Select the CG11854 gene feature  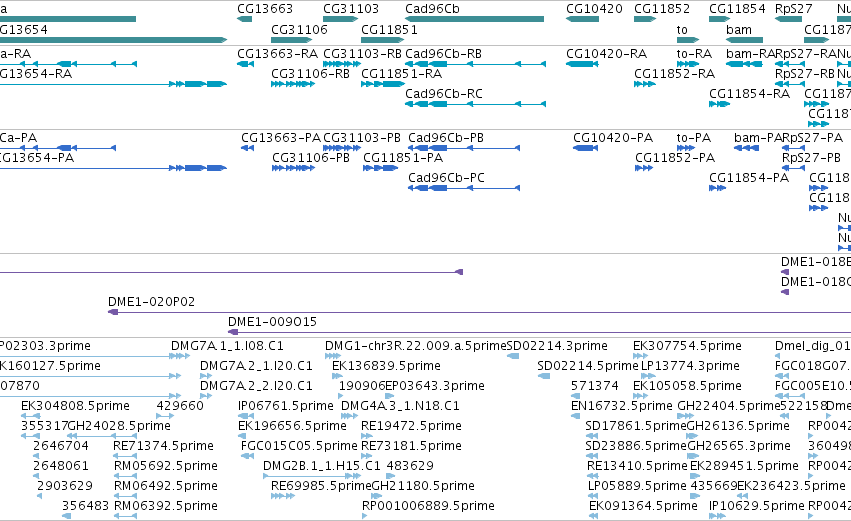tap(720, 19)
